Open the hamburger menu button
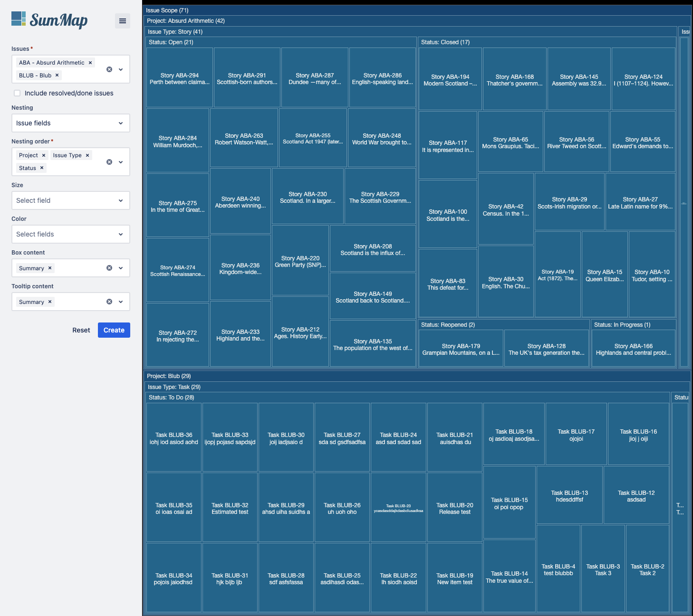The width and height of the screenshot is (693, 616). [123, 21]
